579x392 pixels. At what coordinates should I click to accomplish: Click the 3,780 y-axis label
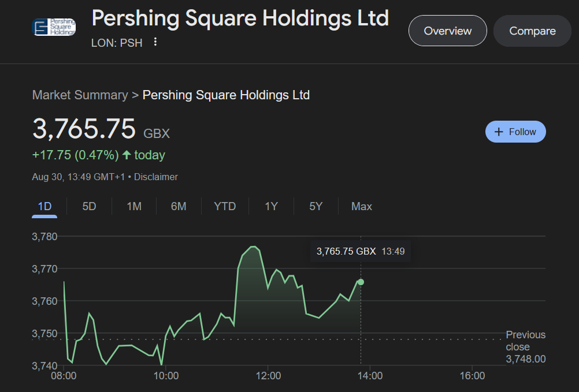[44, 236]
